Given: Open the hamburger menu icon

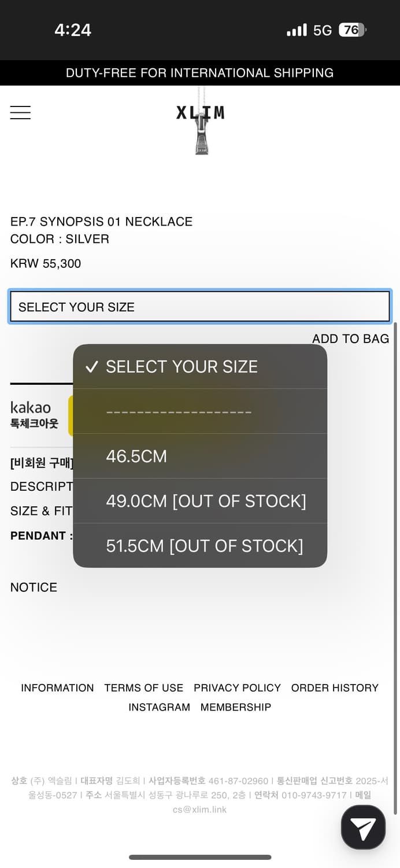Looking at the screenshot, I should (x=20, y=112).
